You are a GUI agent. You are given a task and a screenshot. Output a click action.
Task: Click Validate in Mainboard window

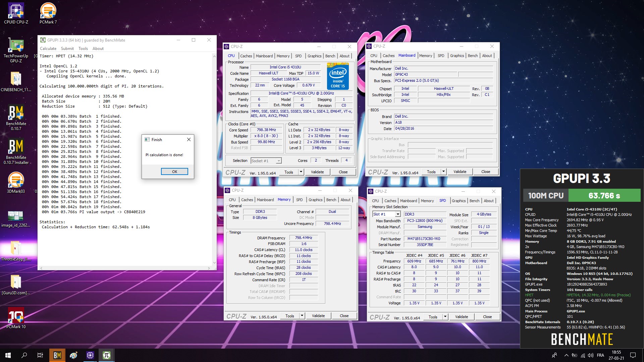pyautogui.click(x=460, y=172)
